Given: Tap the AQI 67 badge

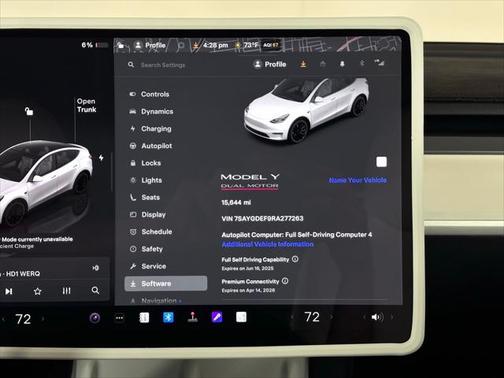Looking at the screenshot, I should point(270,45).
